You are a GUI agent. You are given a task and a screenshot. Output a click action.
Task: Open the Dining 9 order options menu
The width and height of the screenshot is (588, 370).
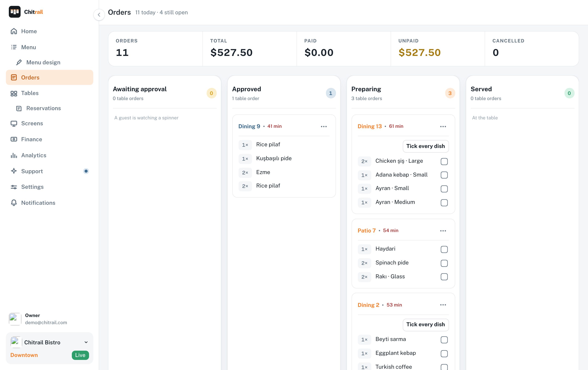pos(324,127)
